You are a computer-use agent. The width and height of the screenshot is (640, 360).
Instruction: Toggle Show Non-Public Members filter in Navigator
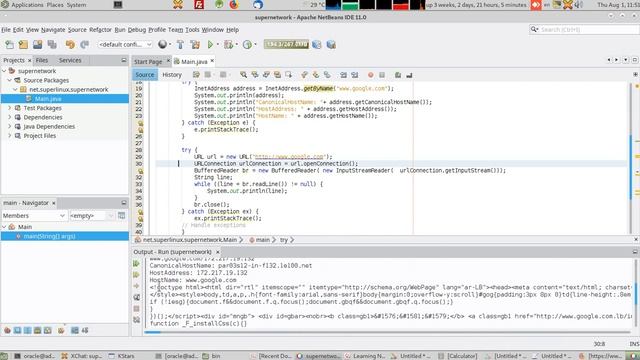(38, 330)
